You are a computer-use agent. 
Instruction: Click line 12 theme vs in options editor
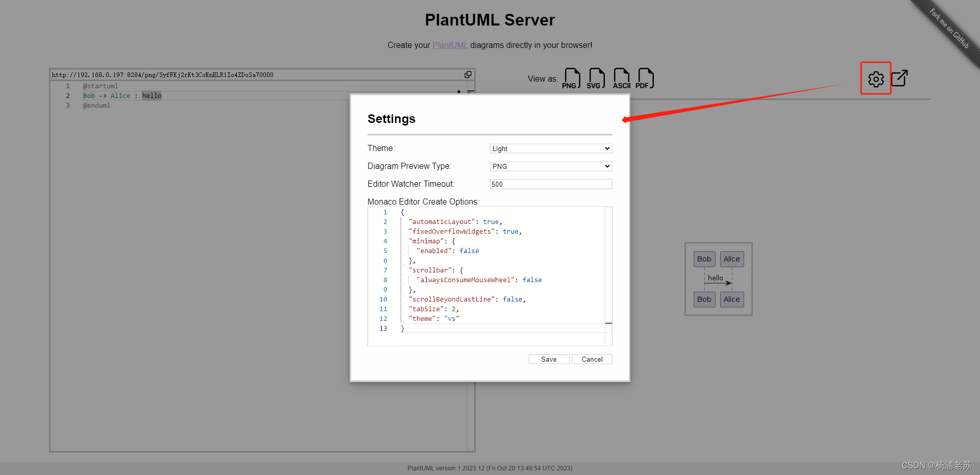tap(433, 318)
